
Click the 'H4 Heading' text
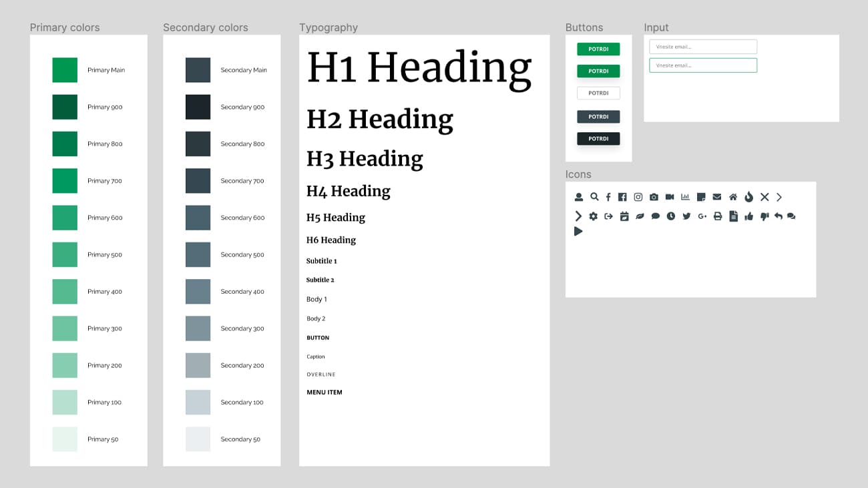point(349,192)
